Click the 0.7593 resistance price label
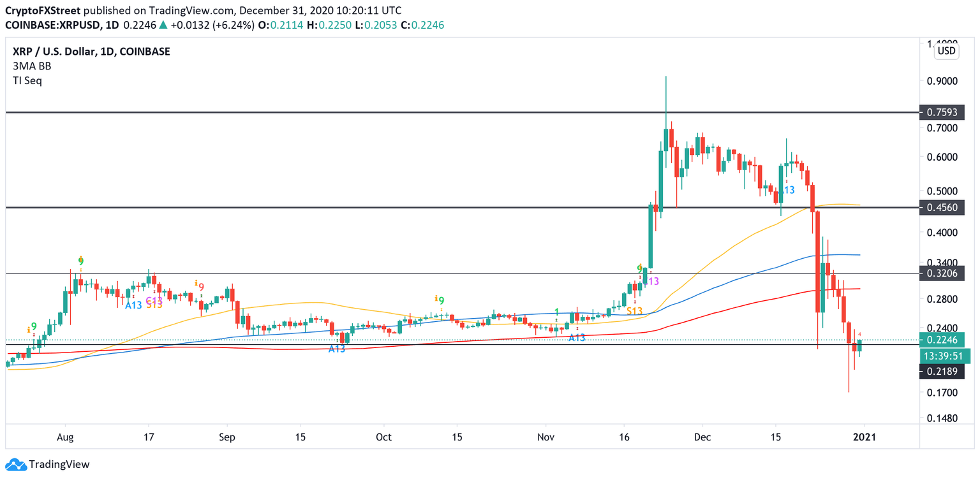The width and height of the screenshot is (980, 480). coord(943,112)
